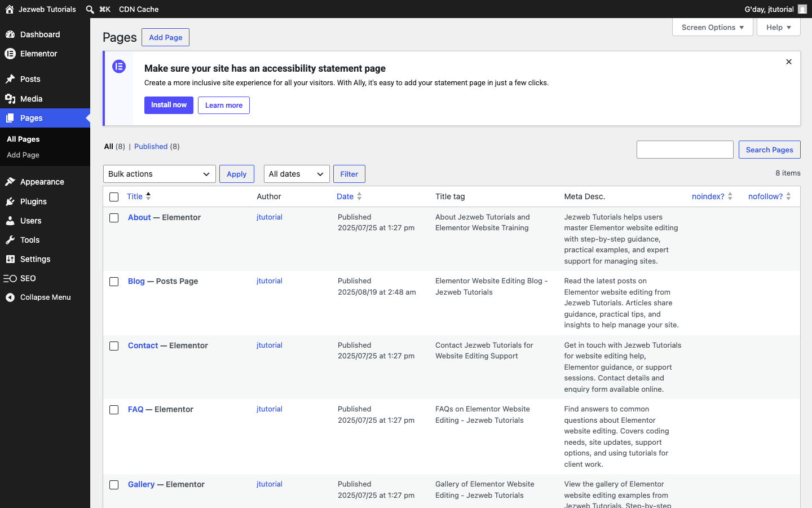
Task: Expand the Help panel
Action: (779, 27)
